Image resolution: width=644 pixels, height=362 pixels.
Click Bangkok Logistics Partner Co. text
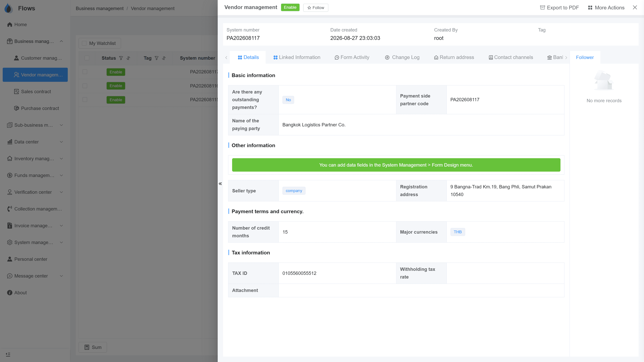314,125
